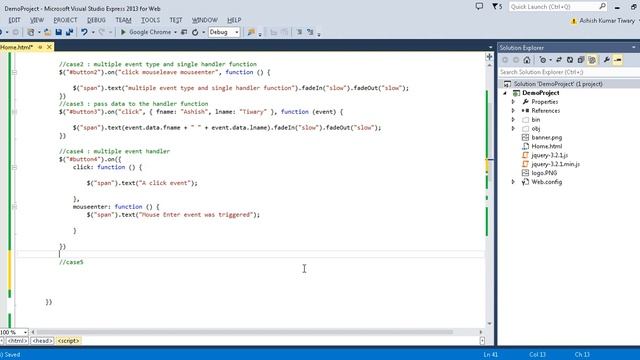Click the Uncomment selected lines icon

point(310,32)
